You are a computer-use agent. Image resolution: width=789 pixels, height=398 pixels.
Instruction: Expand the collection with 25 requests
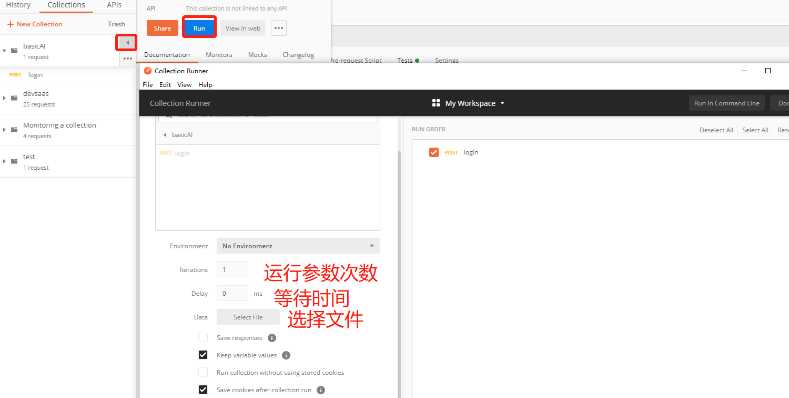[5, 98]
